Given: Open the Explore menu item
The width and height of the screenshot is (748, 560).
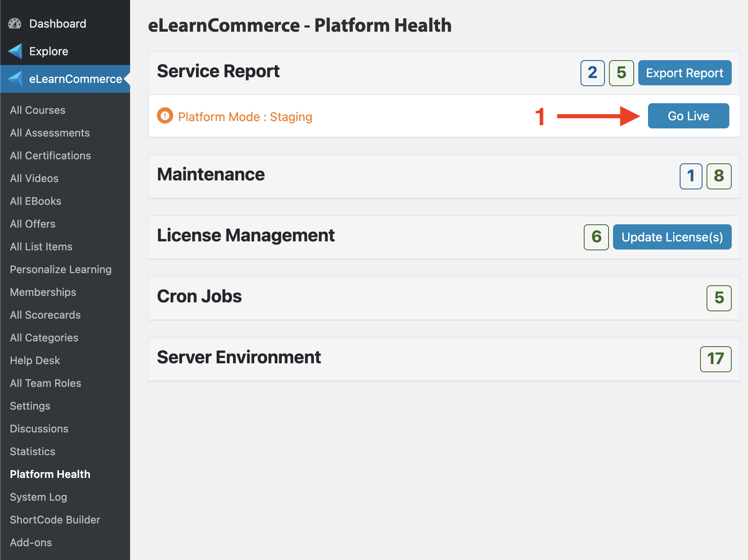Looking at the screenshot, I should (x=65, y=51).
